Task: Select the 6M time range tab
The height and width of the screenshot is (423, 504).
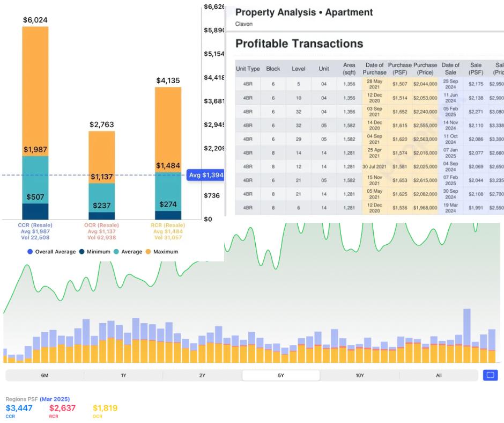Action: pos(45,375)
